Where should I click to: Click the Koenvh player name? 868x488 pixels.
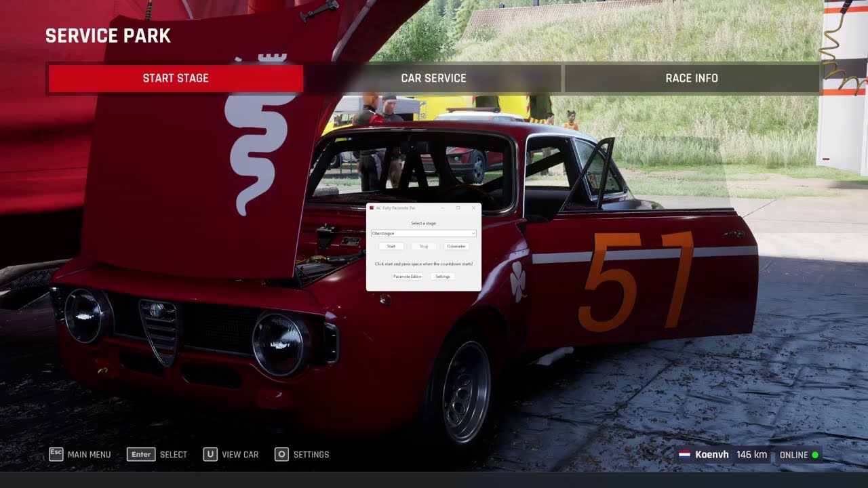(x=712, y=454)
